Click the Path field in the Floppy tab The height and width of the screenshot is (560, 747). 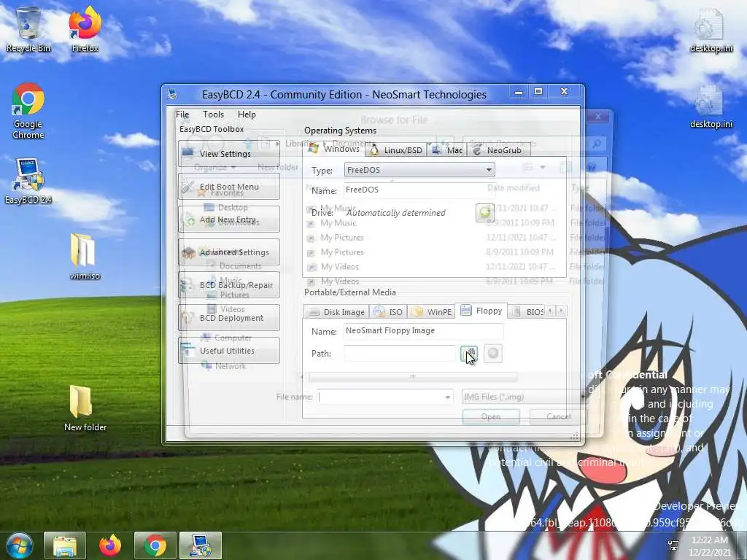tap(400, 354)
